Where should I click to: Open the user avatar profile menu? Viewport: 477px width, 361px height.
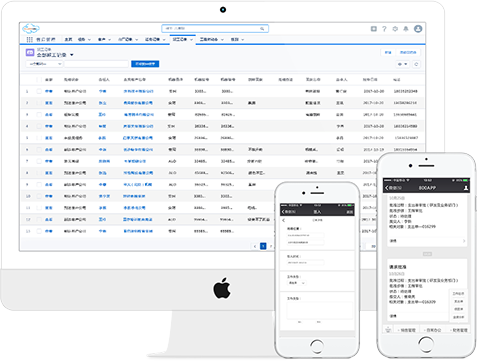[418, 29]
